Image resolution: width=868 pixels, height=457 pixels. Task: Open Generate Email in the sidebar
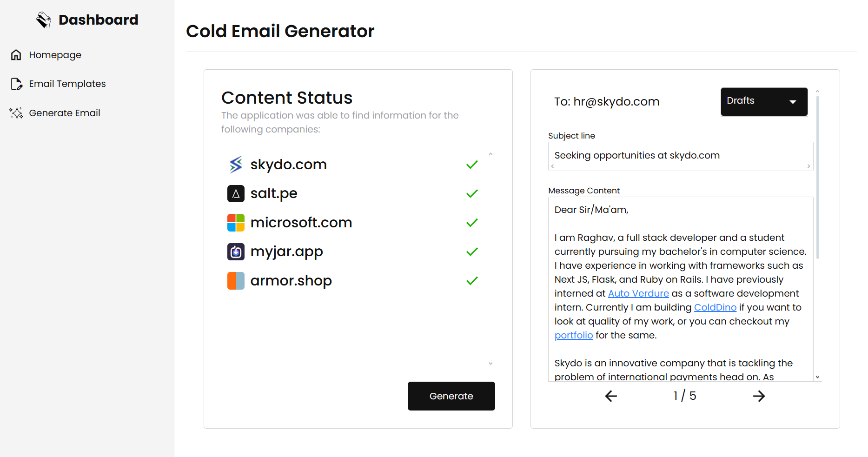65,113
